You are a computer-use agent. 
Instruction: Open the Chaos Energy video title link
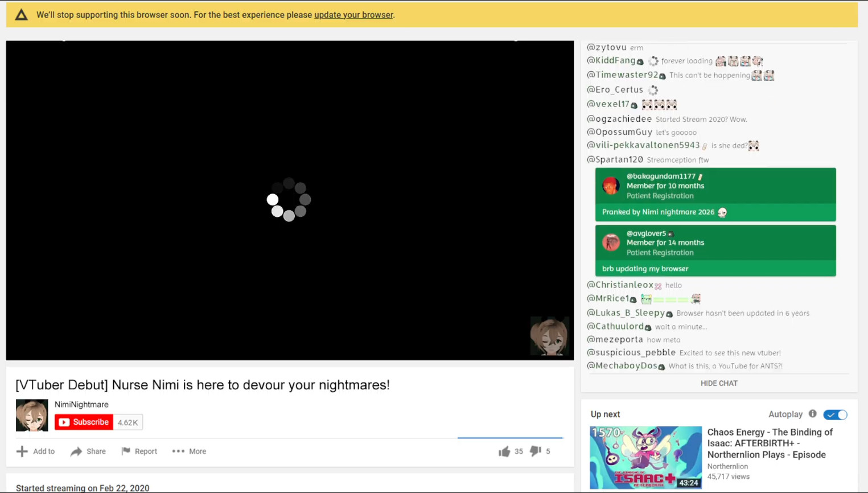(x=770, y=443)
